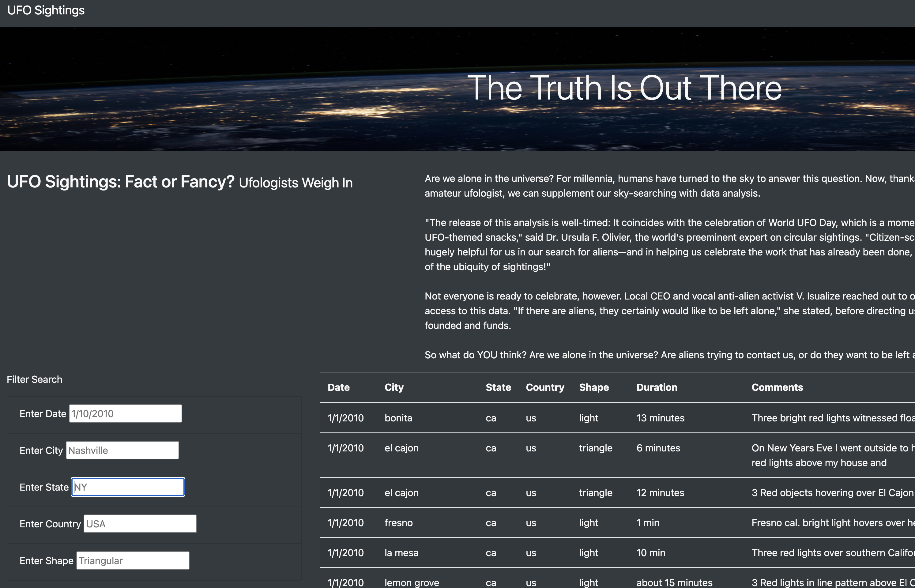915x588 pixels.
Task: Click the UFO Sightings navbar brand link
Action: [x=46, y=10]
